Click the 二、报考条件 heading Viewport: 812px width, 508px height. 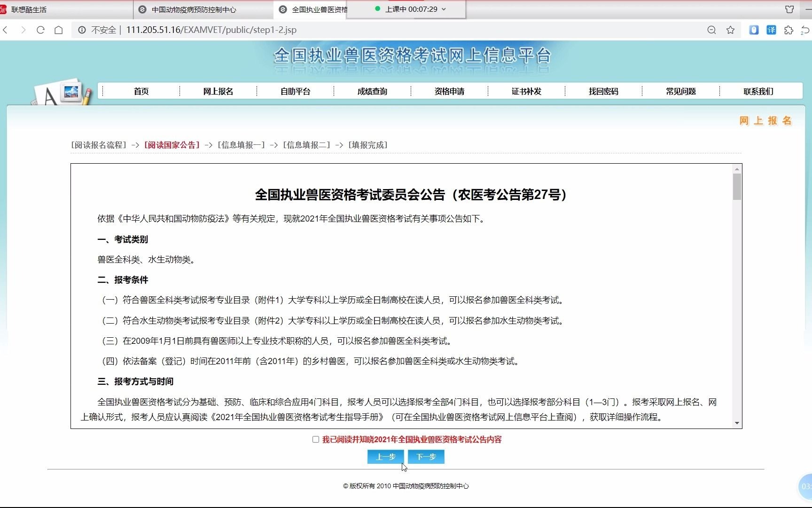(x=123, y=280)
